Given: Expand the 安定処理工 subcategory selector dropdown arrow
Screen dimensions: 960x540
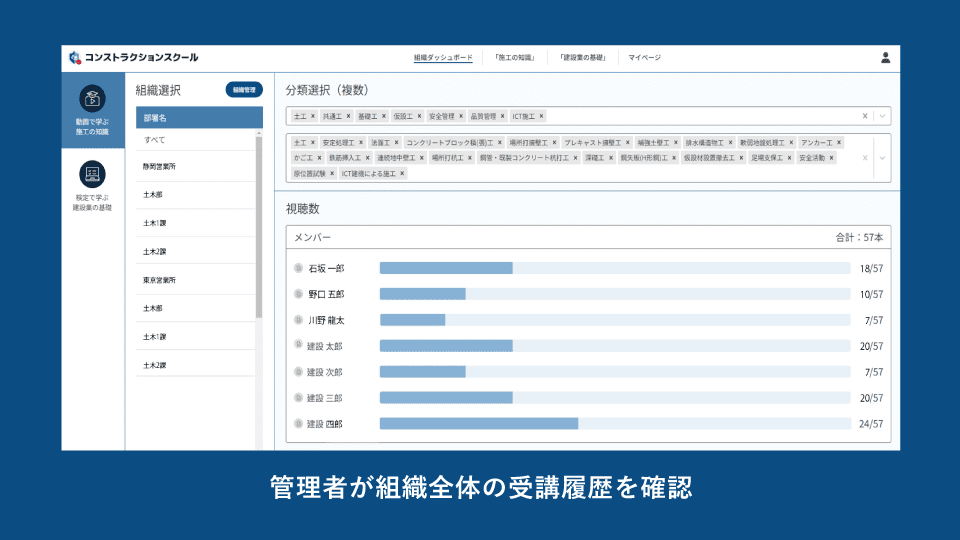Looking at the screenshot, I should 882,158.
